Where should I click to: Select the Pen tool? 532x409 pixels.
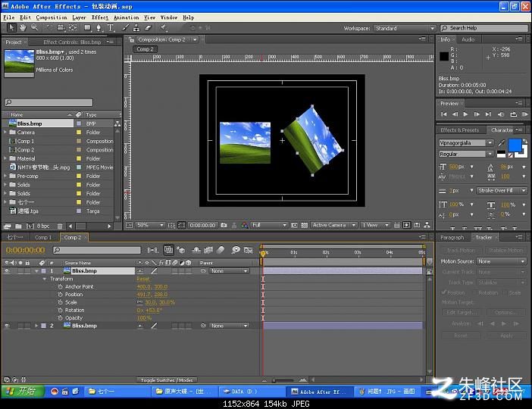(x=99, y=28)
